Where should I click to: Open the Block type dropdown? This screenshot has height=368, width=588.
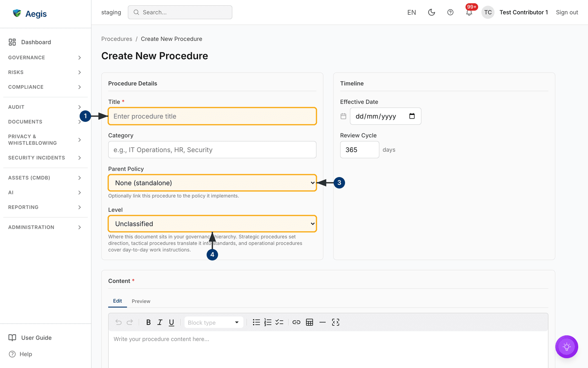point(214,322)
